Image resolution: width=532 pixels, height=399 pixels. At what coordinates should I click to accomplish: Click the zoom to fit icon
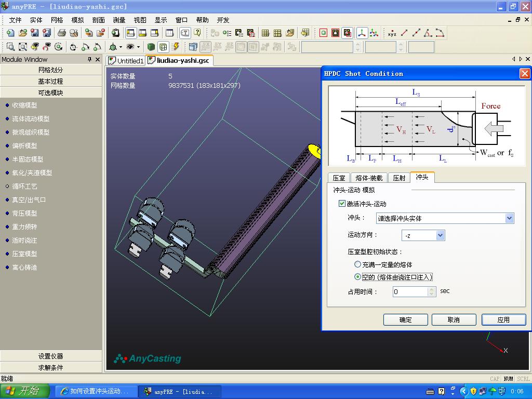coord(23,47)
